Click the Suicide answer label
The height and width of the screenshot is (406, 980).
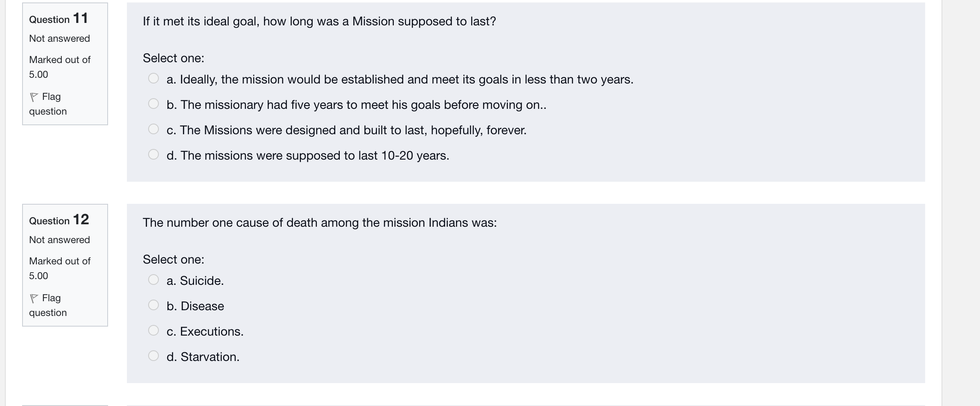[x=195, y=281]
